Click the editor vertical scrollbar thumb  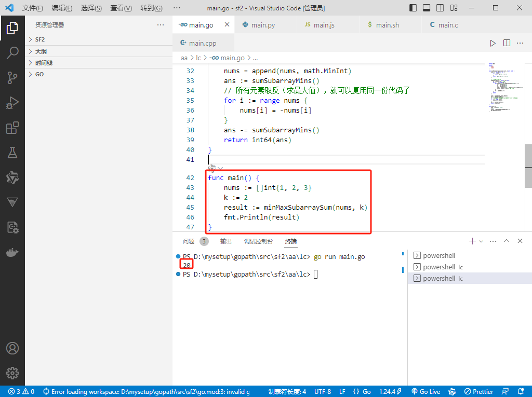coord(528,166)
